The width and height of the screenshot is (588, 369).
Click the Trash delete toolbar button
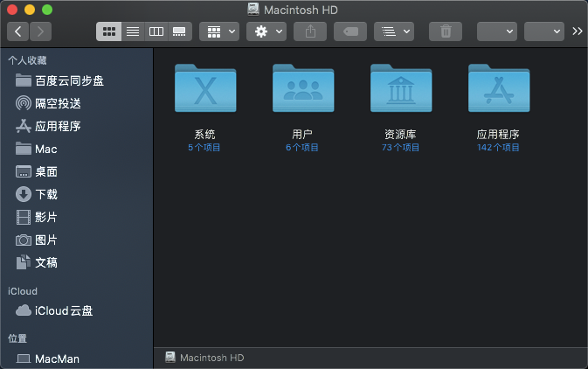pyautogui.click(x=446, y=31)
